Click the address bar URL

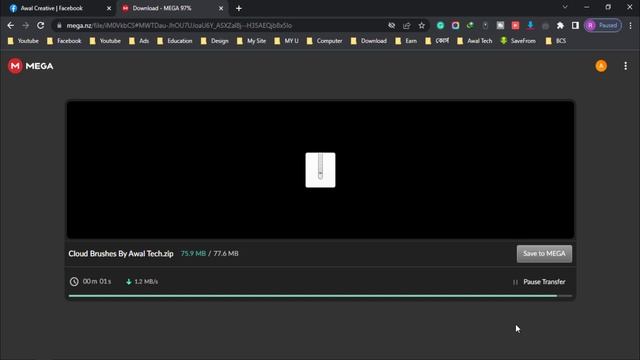tap(179, 25)
